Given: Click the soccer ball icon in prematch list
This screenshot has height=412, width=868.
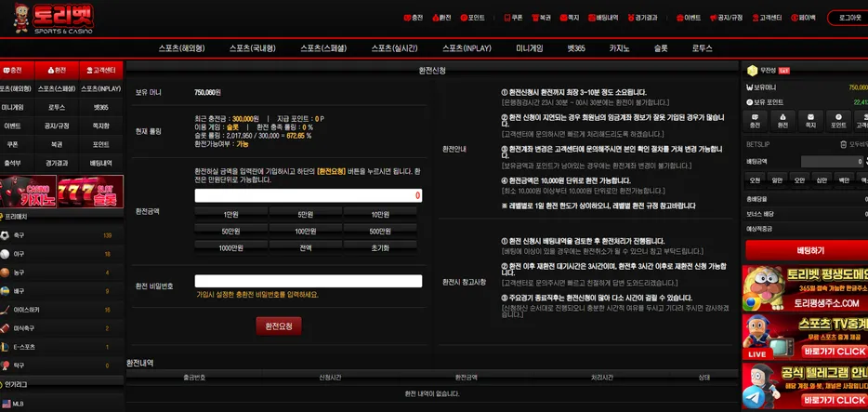Looking at the screenshot, I should (5, 235).
